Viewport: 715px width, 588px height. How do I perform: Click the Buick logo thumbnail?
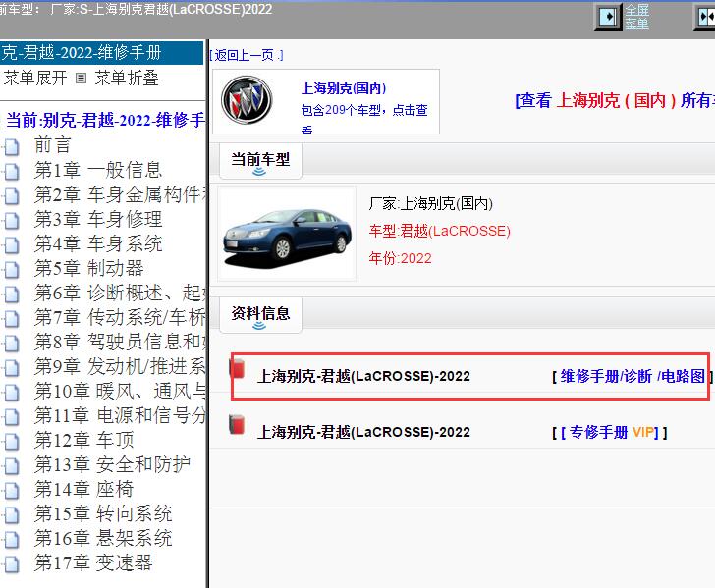[x=247, y=100]
